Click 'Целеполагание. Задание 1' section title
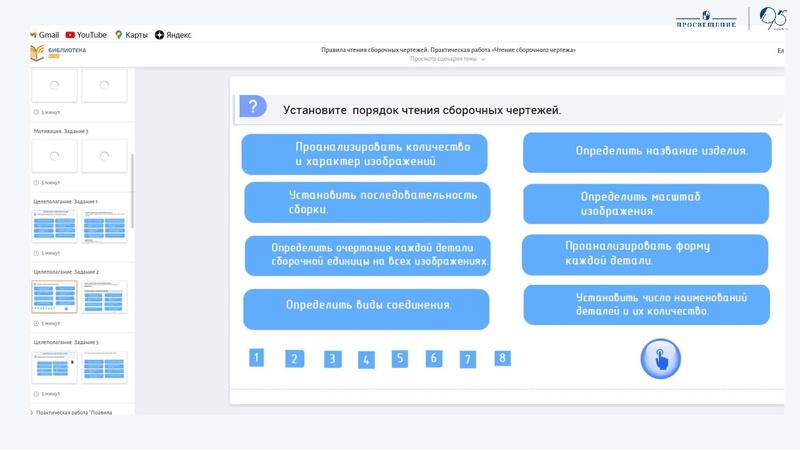The width and height of the screenshot is (800, 450). [65, 202]
